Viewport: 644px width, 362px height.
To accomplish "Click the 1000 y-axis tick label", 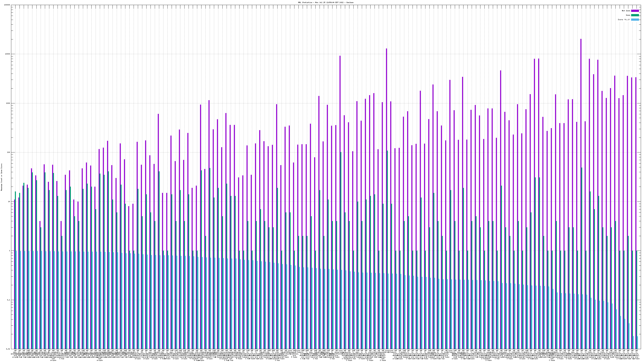I will (x=8, y=103).
